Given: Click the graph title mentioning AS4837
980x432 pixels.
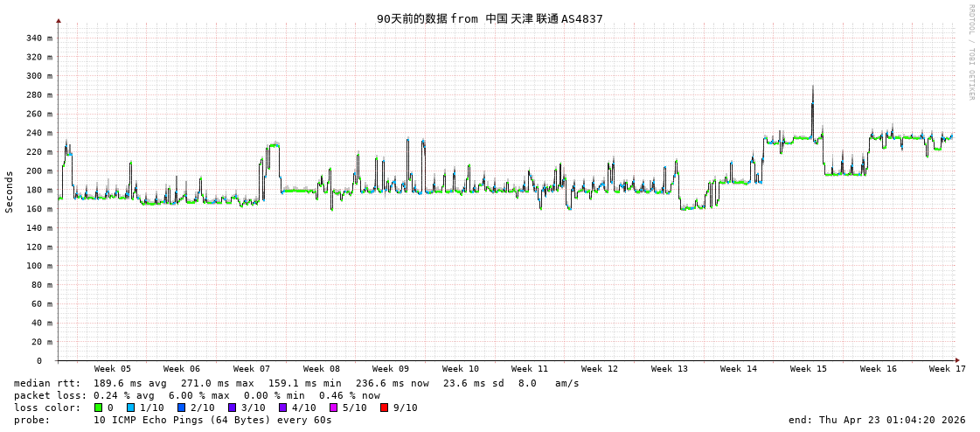Looking at the screenshot, I should coord(490,18).
